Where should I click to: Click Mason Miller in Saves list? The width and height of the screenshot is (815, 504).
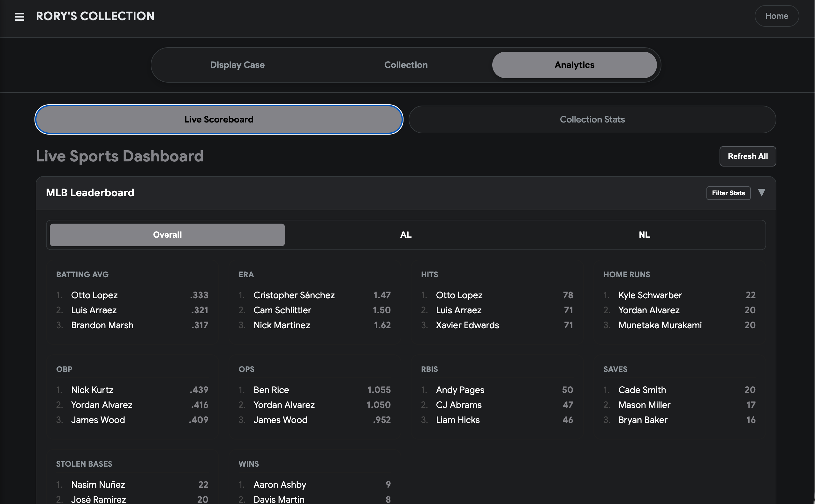(644, 405)
